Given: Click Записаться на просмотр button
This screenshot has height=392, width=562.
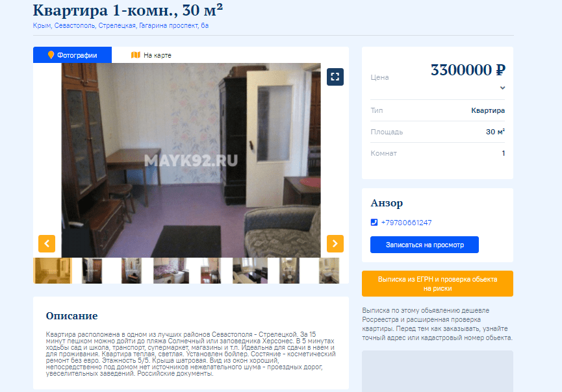Looking at the screenshot, I should point(424,245).
